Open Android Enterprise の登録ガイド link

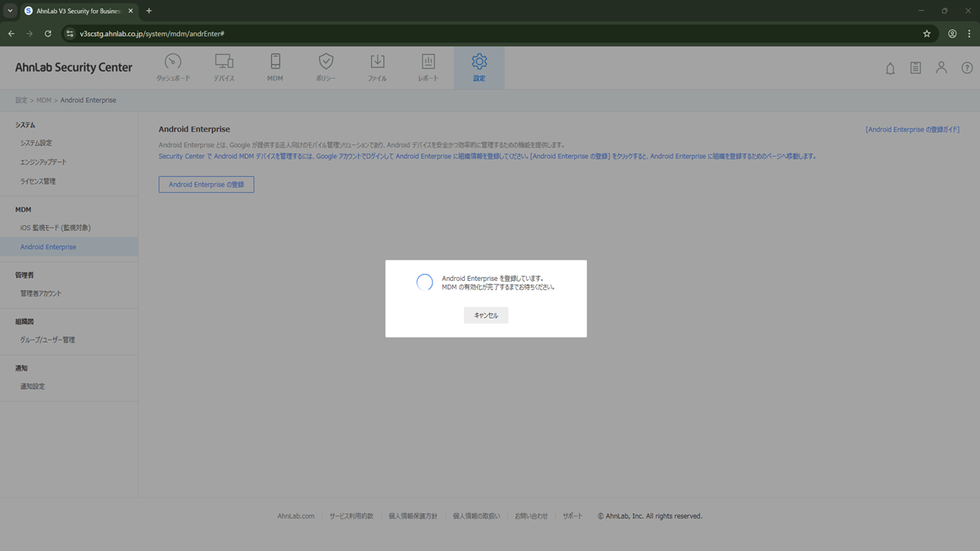[x=912, y=130]
